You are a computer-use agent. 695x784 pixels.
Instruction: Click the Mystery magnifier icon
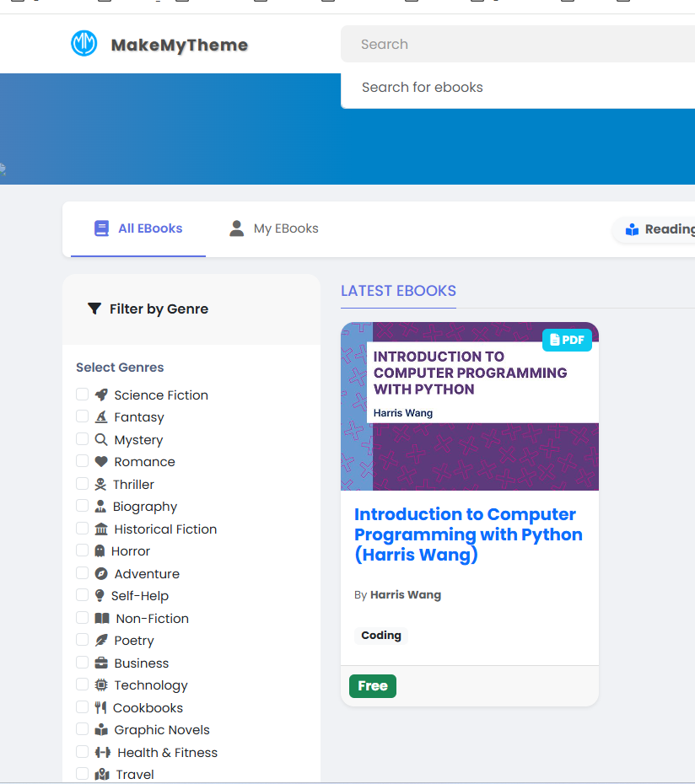(x=101, y=439)
